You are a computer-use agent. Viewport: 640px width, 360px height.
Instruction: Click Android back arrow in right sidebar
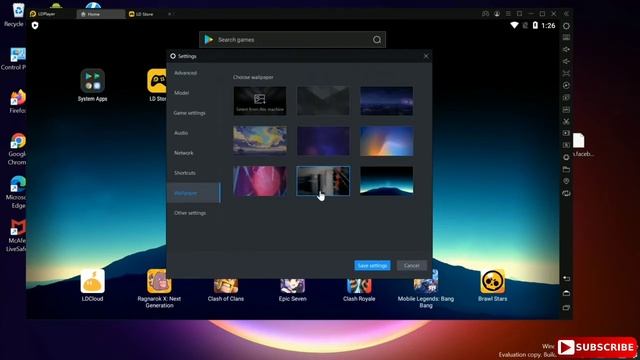(566, 278)
